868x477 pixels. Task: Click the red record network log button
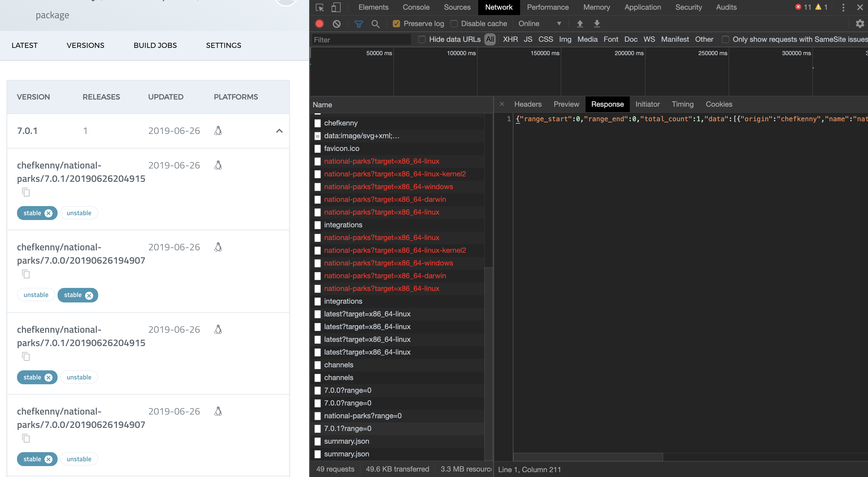point(319,24)
